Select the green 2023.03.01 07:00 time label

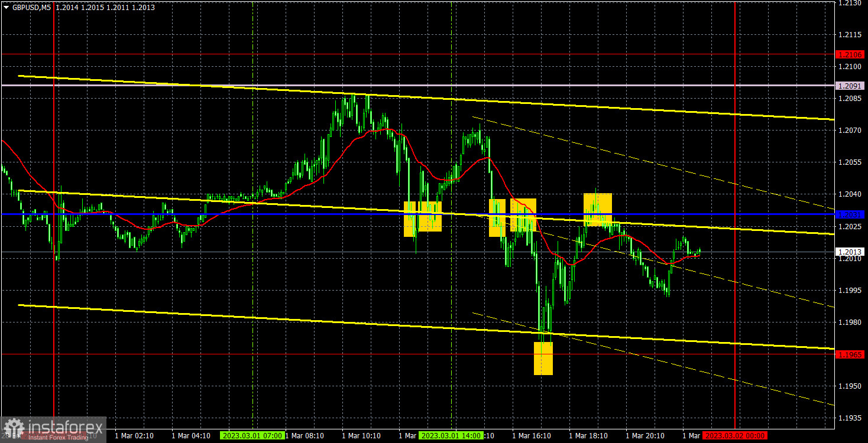tap(251, 436)
